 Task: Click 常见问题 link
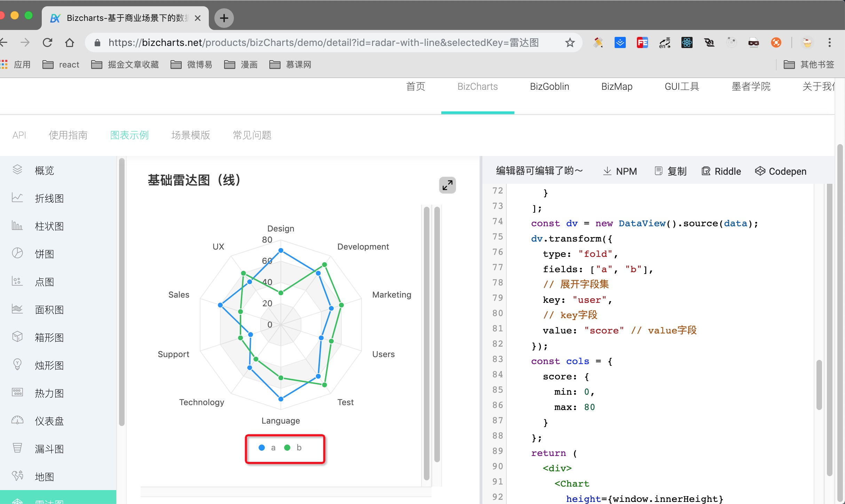252,135
